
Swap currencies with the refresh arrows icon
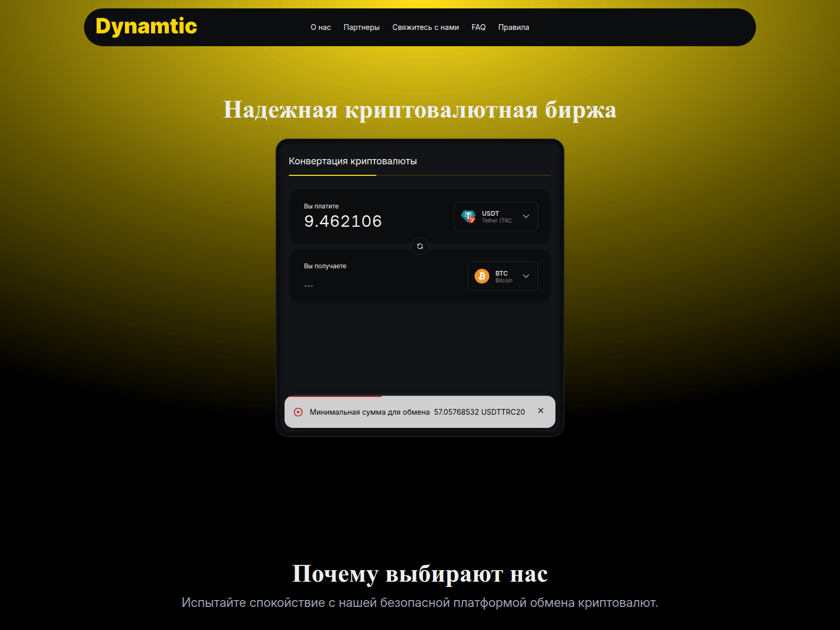420,246
